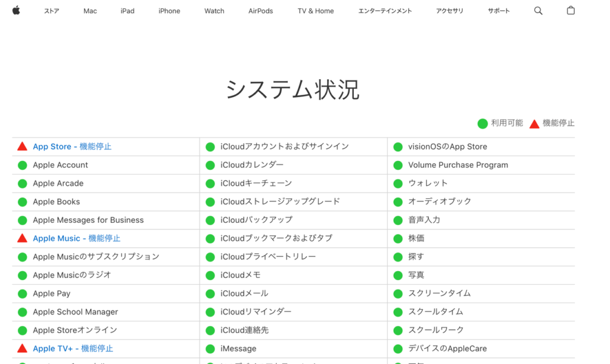Click green dot for Volume Purchase Program
The width and height of the screenshot is (610, 364).
(x=398, y=165)
